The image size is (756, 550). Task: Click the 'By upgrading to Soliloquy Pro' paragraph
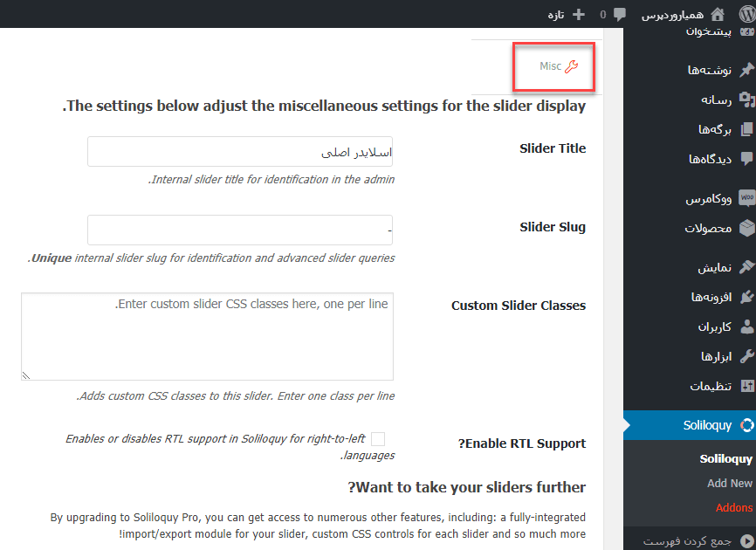[x=319, y=526]
